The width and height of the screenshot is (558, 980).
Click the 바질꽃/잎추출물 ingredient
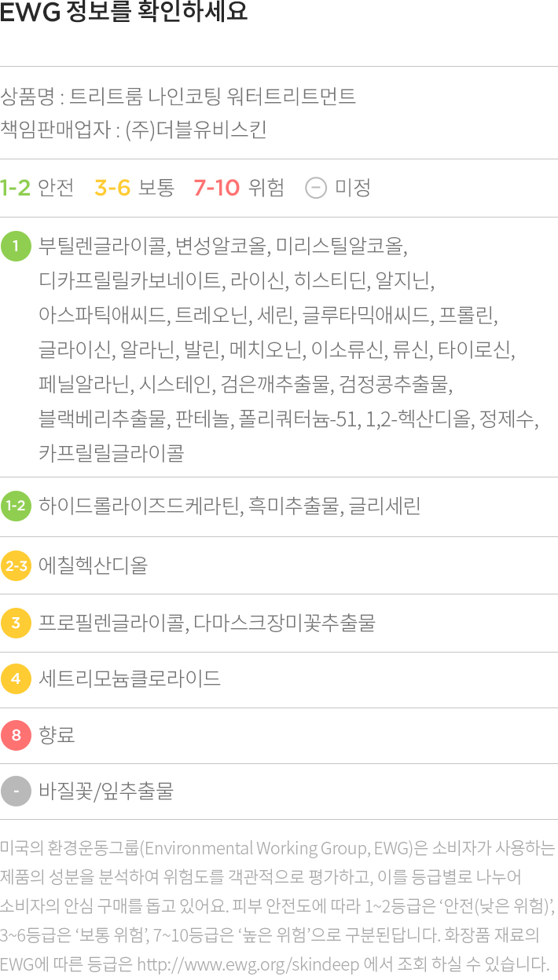(x=106, y=792)
